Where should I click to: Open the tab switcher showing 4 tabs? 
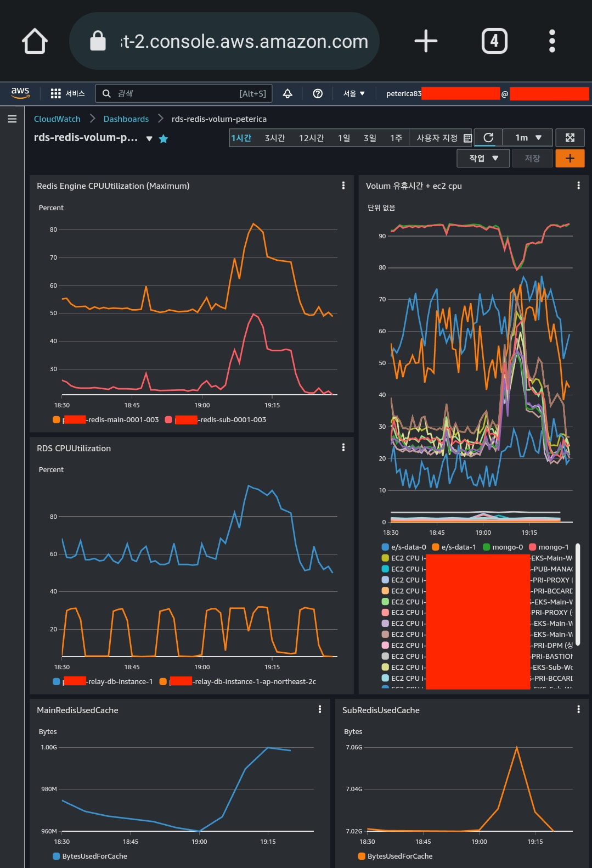coord(494,41)
